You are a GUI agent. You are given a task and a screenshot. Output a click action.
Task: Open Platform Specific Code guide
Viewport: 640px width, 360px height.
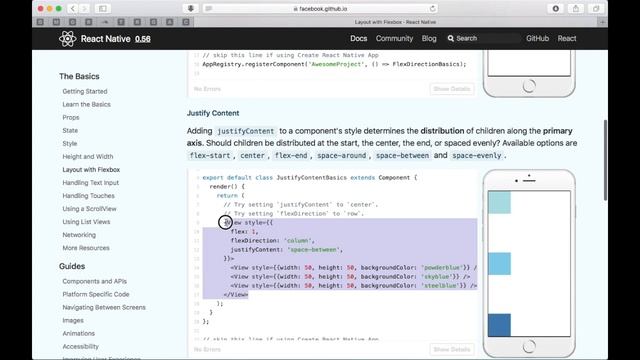click(x=96, y=294)
